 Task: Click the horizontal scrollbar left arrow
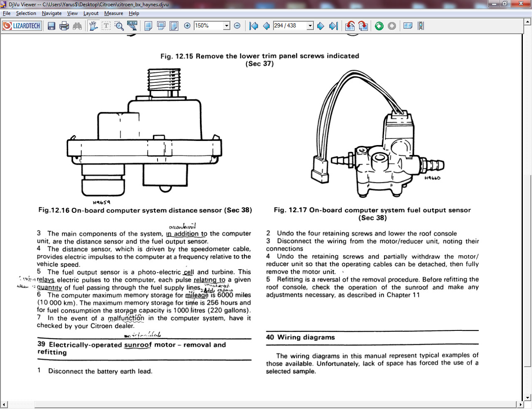4,404
